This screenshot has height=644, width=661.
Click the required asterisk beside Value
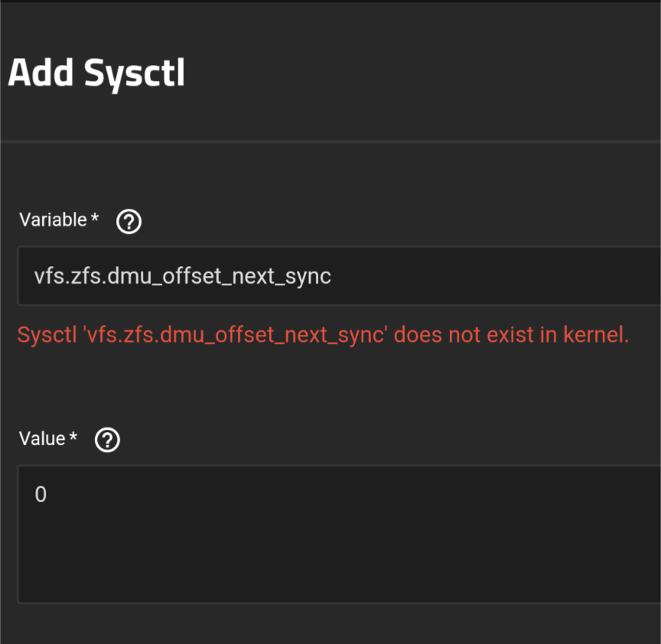[x=73, y=438]
